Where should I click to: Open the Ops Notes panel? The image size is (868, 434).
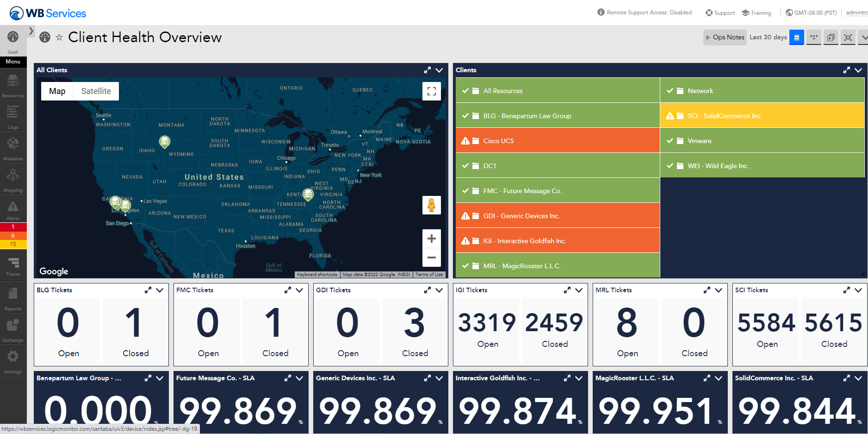pyautogui.click(x=725, y=37)
